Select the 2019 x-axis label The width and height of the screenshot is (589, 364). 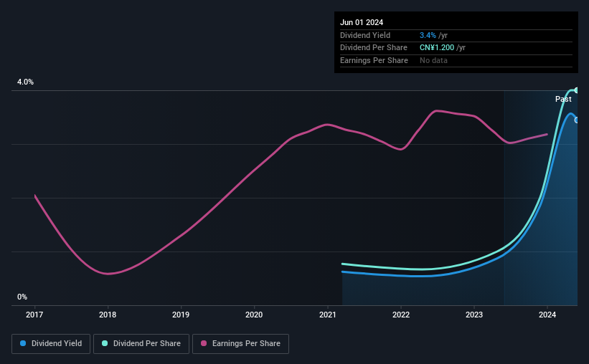[181, 315]
